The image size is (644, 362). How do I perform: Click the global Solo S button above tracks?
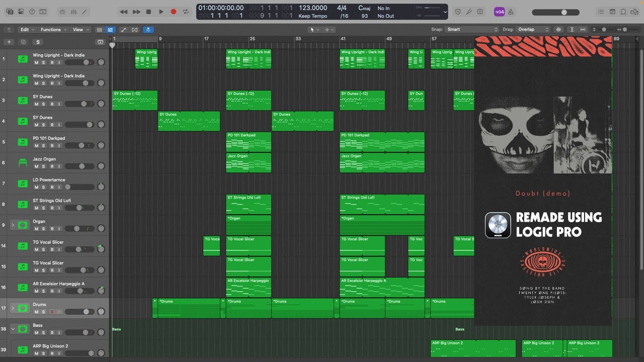tap(38, 42)
